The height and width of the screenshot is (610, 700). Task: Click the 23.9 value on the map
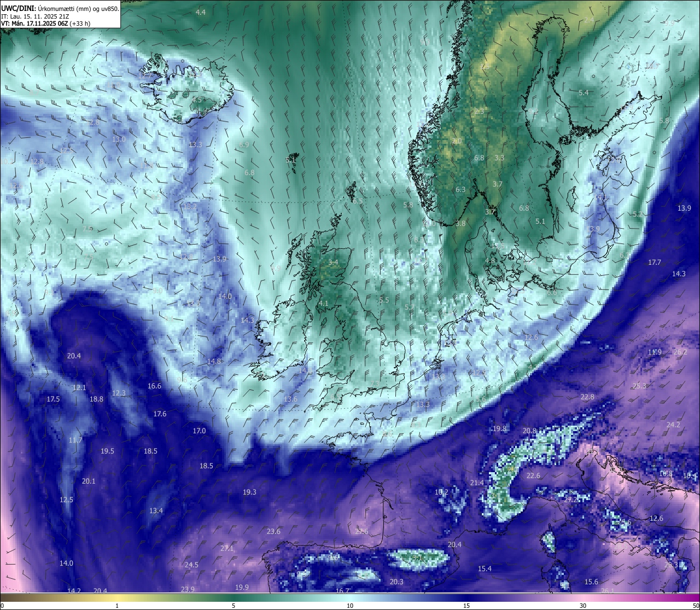[188, 589]
